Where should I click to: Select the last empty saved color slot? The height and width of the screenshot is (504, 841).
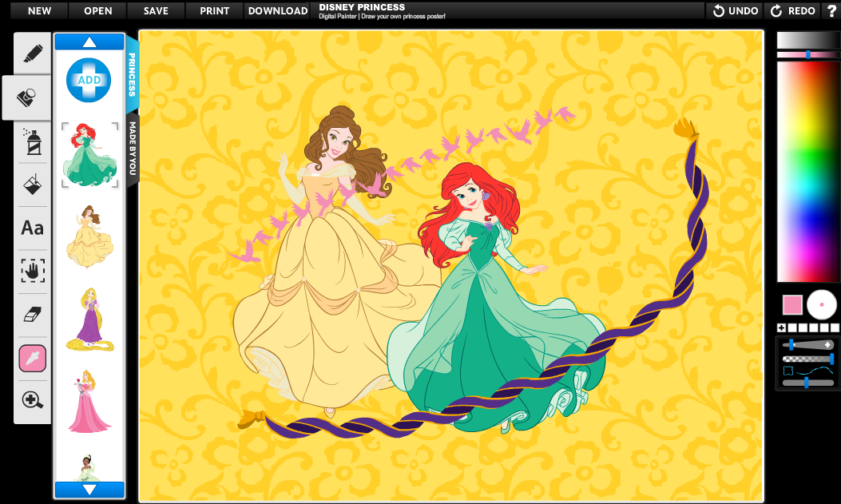pyautogui.click(x=835, y=327)
